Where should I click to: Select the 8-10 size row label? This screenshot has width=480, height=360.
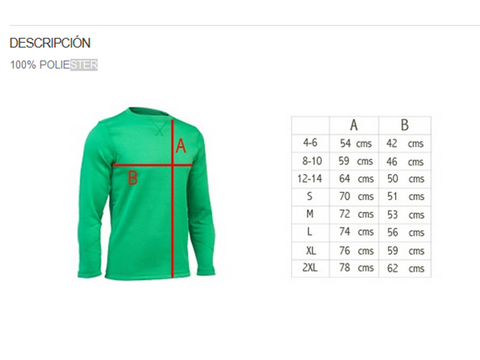pos(312,161)
